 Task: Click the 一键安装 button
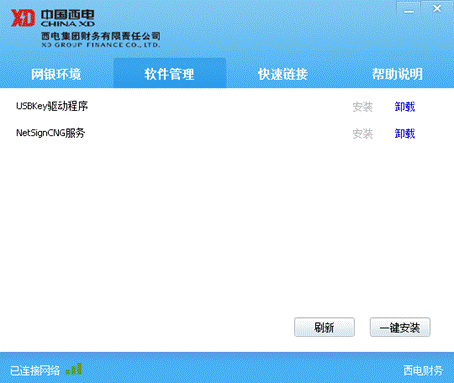coord(400,327)
